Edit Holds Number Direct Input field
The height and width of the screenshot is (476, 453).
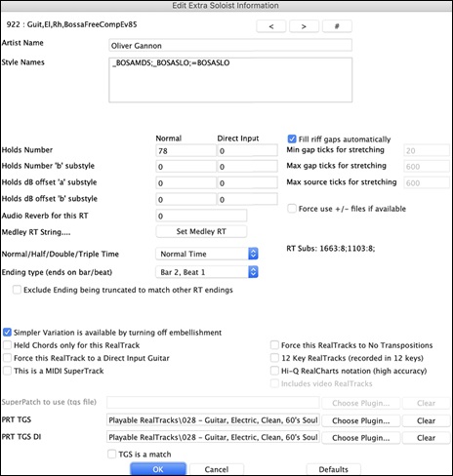pyautogui.click(x=247, y=150)
